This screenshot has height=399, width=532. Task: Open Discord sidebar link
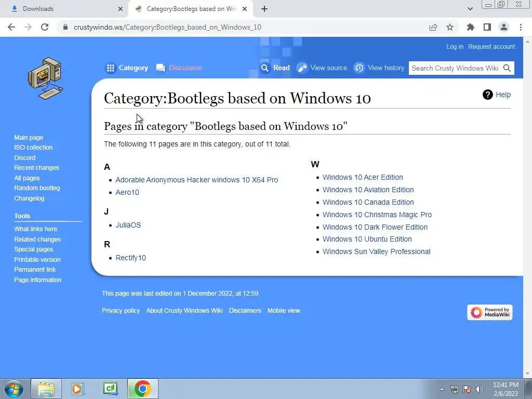[x=24, y=158]
